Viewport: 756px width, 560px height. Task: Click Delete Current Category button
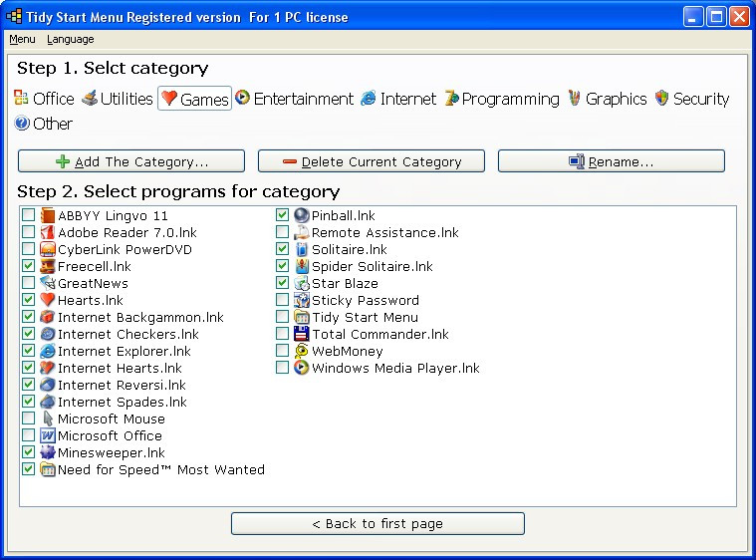point(372,161)
